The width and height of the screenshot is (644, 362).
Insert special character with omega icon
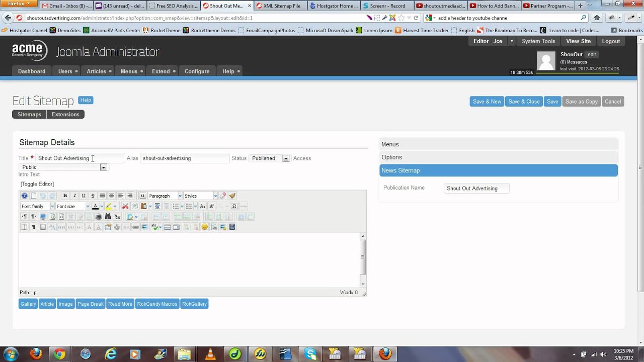[x=234, y=206]
